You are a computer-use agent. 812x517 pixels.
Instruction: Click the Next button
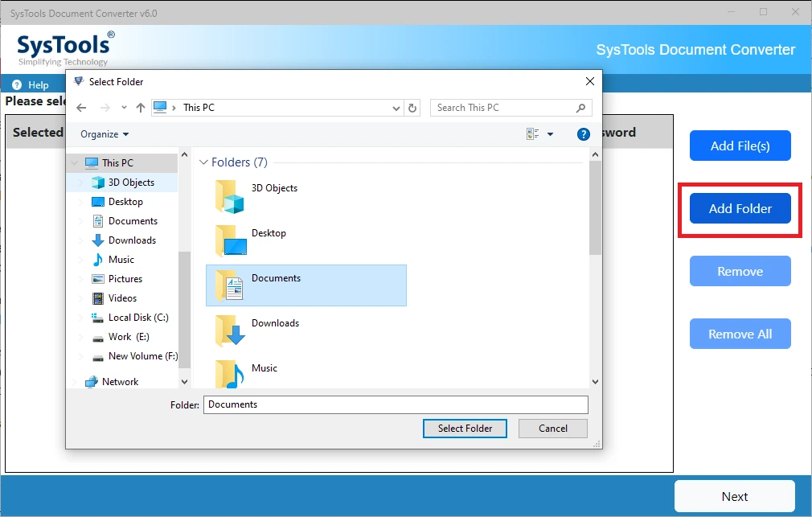[734, 496]
